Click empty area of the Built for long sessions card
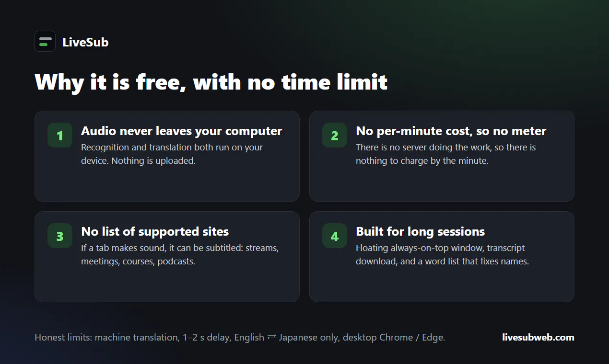 [x=442, y=285]
